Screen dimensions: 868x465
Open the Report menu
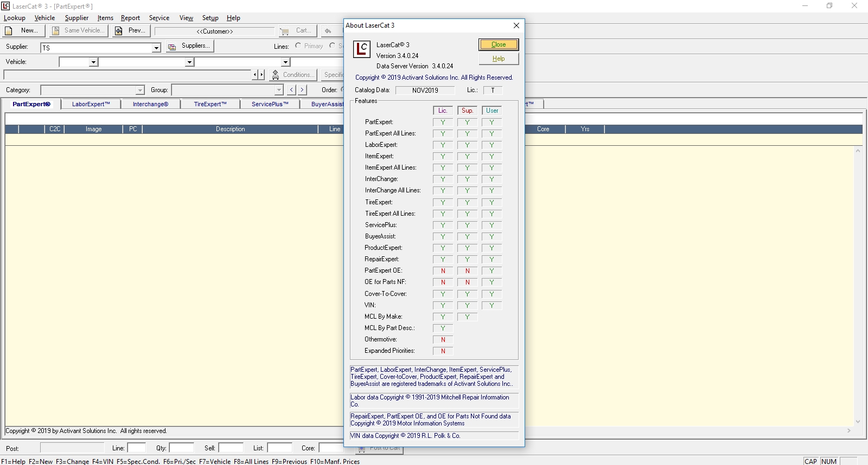[x=130, y=18]
